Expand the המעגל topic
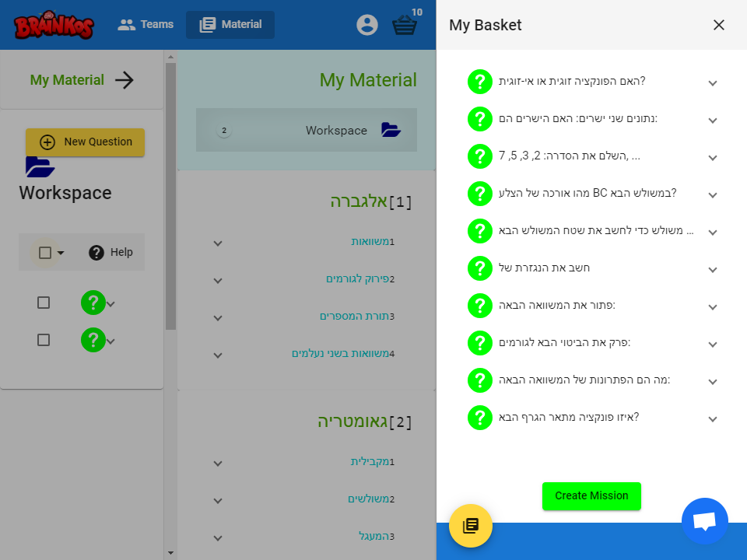Viewport: 747px width, 560px height. (218, 538)
